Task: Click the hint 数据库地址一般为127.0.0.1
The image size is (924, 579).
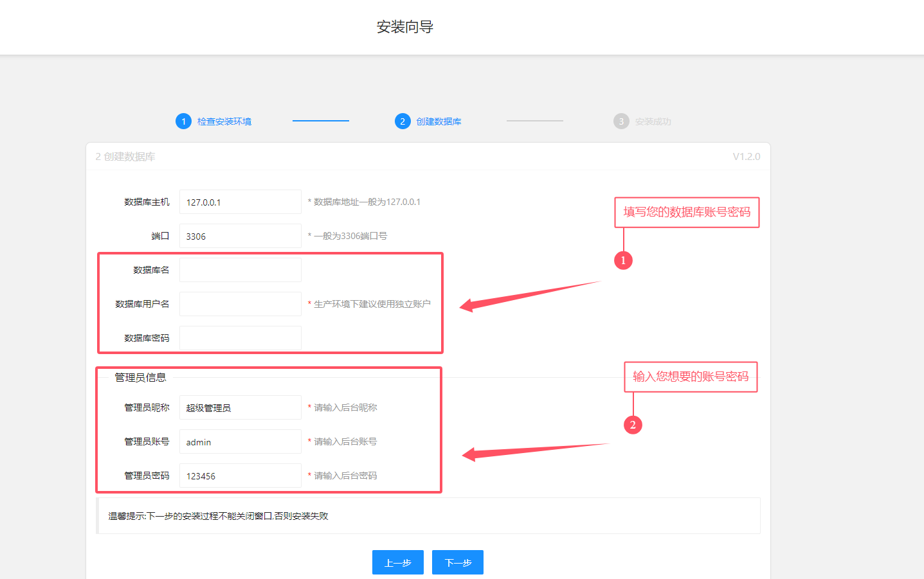Action: [364, 202]
